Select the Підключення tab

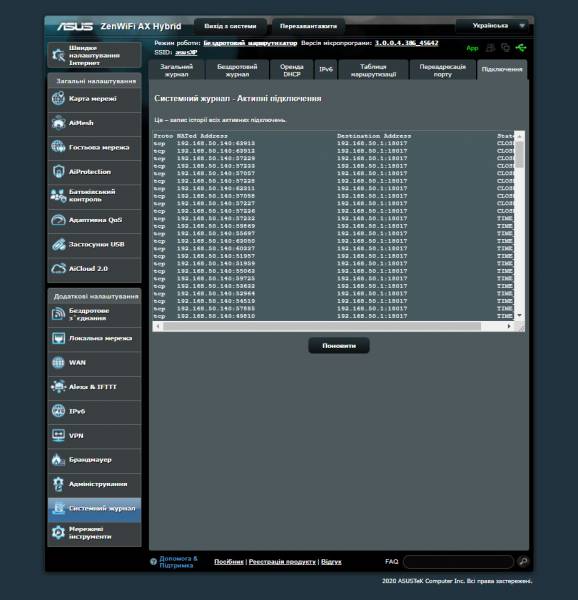[502, 70]
